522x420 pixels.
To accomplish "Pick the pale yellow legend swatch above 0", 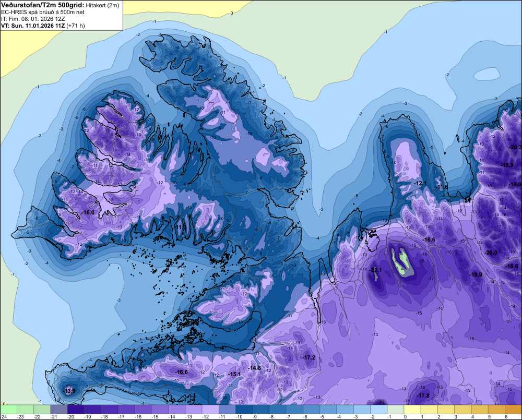I will (413, 410).
